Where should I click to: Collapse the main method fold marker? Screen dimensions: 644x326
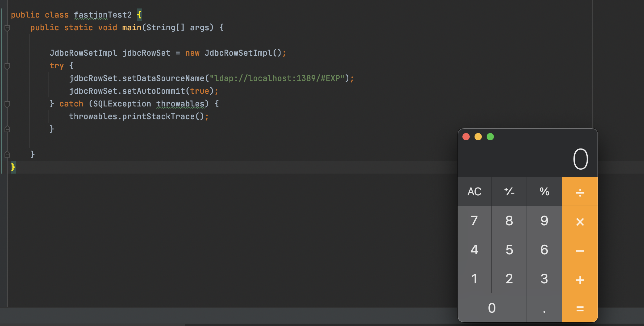coord(8,28)
